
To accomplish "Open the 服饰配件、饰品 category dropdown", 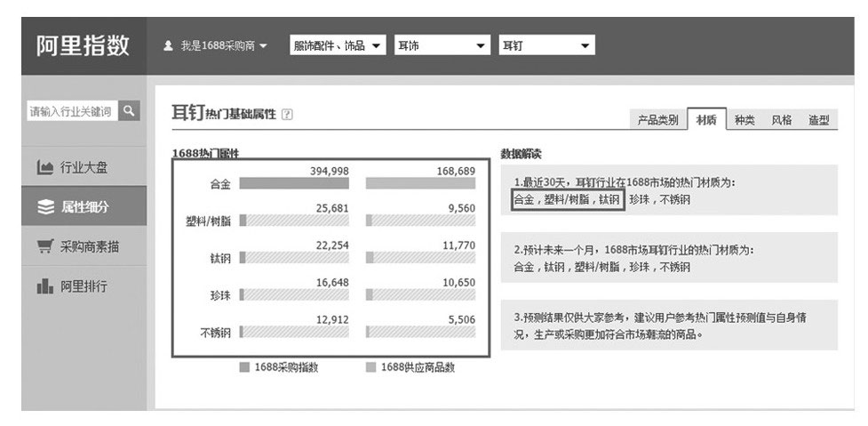I will tap(338, 45).
